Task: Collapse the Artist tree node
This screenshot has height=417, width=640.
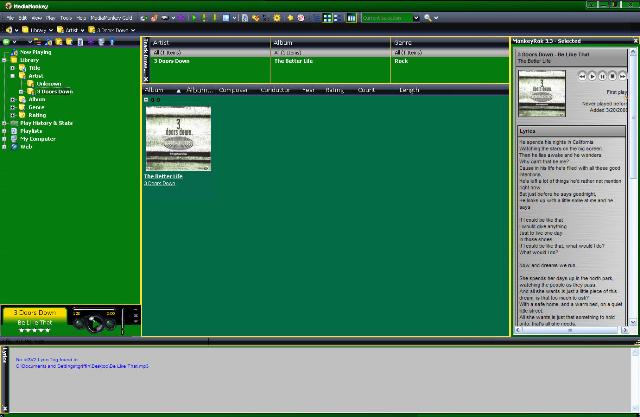Action: [13, 76]
